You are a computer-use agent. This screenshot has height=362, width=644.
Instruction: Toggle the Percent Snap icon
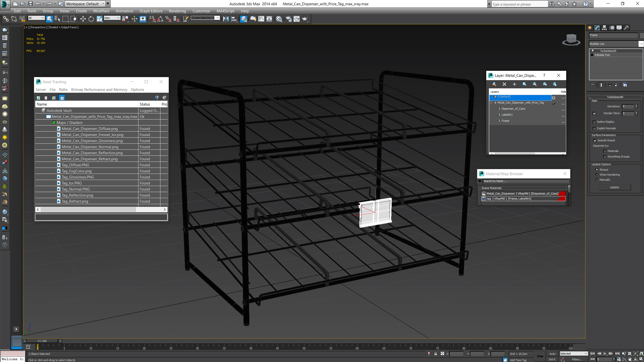168,19
